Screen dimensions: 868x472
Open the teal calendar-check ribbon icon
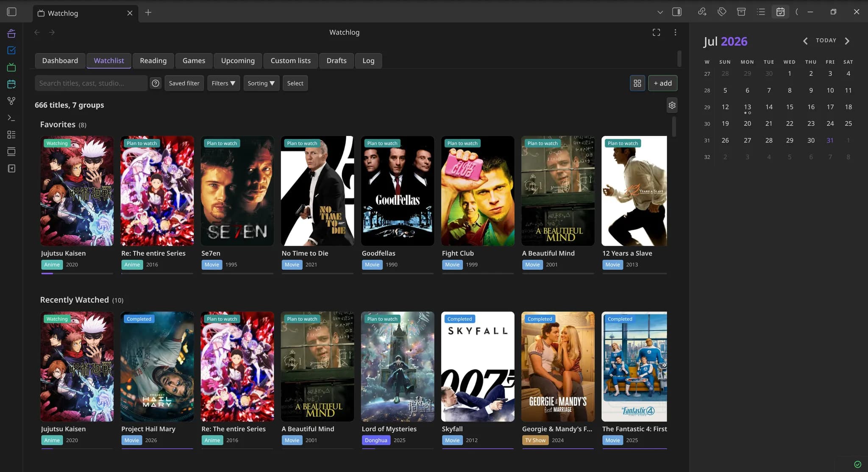click(x=11, y=84)
